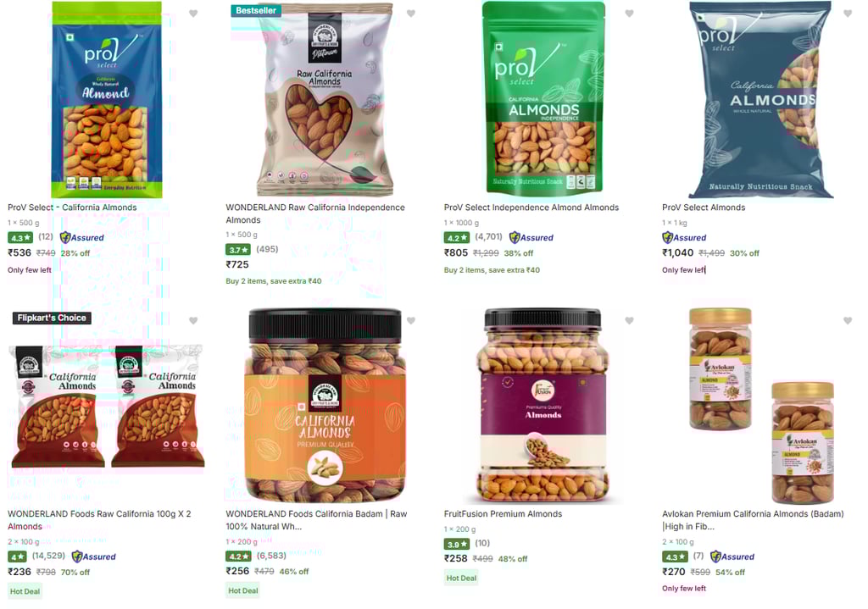
Task: Click wishlist heart for Avlokan Premium California Almonds
Action: (847, 320)
